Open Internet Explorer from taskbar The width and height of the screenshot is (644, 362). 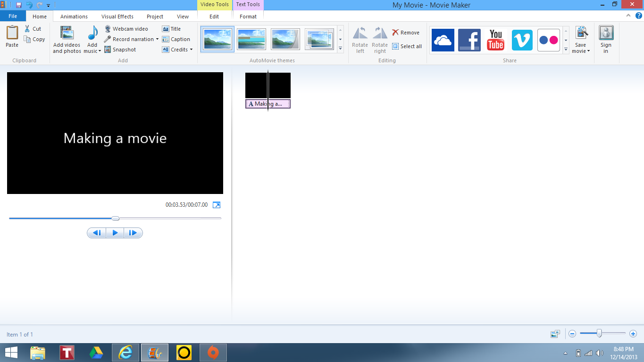[x=125, y=353]
